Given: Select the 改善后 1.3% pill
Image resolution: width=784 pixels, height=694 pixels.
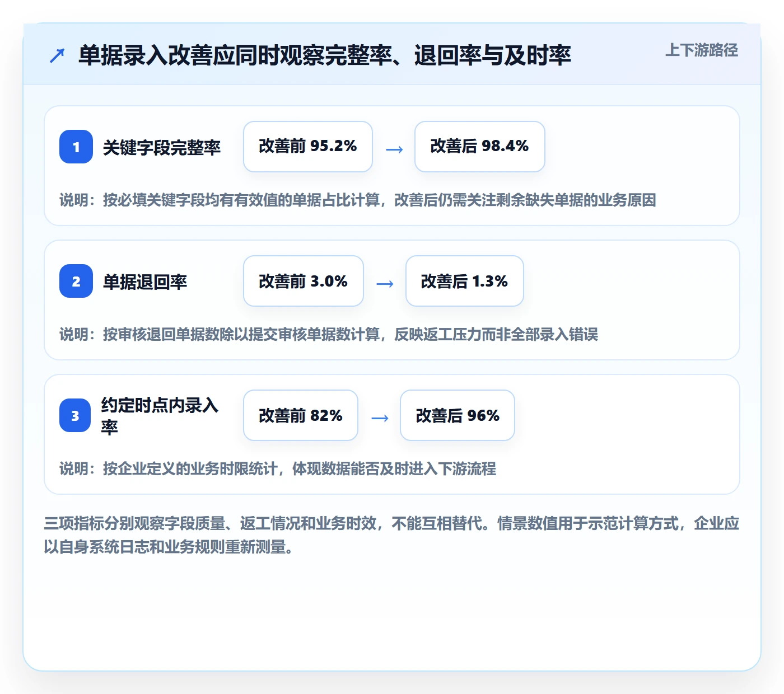Looking at the screenshot, I should tap(465, 281).
